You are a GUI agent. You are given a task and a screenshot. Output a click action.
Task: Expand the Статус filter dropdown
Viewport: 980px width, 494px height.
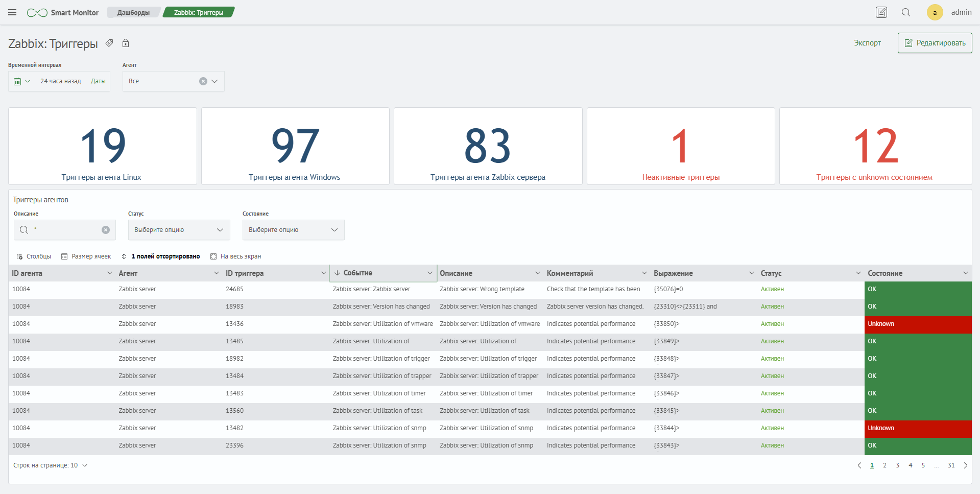(x=179, y=230)
